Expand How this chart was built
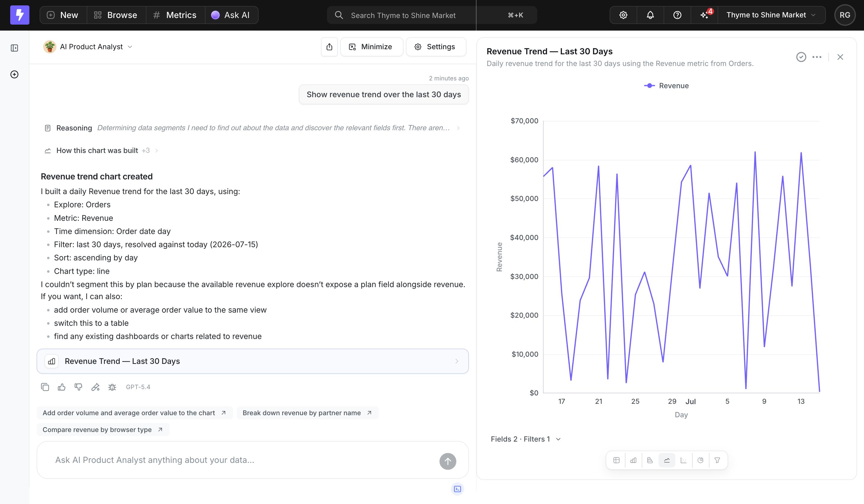 coord(101,151)
